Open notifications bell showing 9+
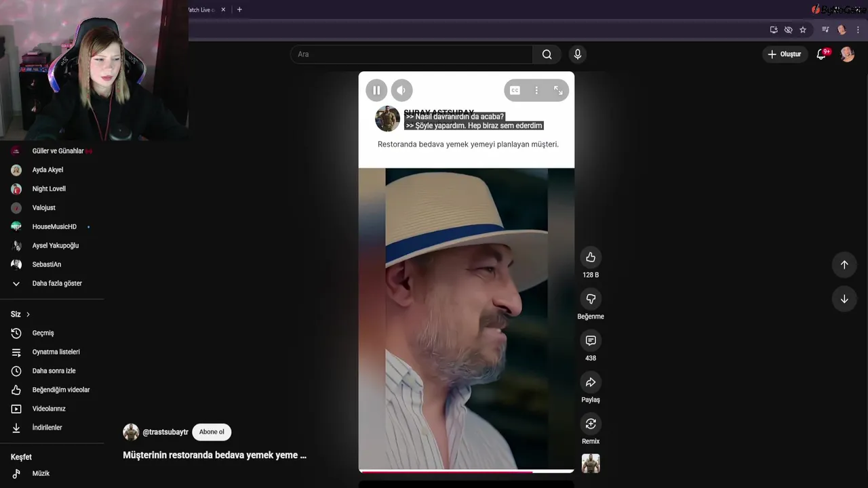 click(821, 54)
